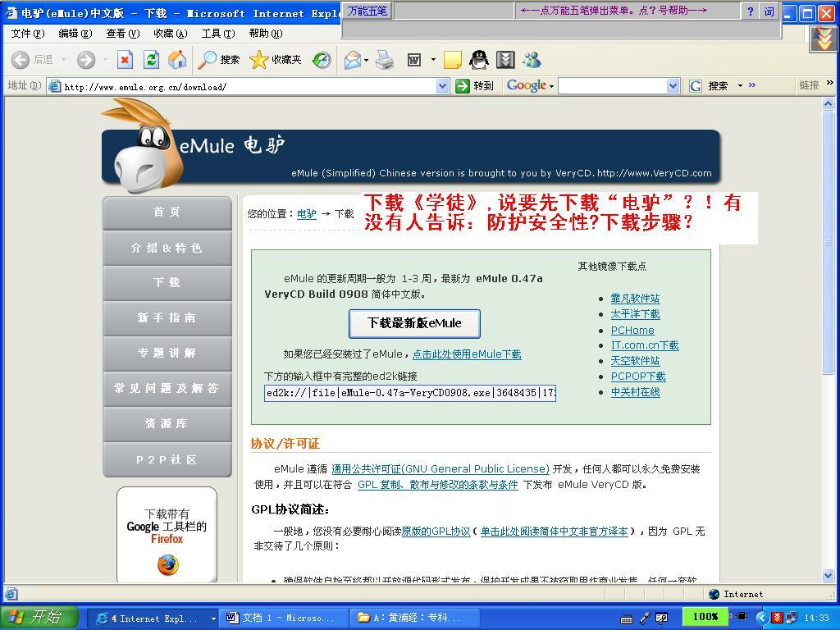
Task: Open the History clock icon in the toolbar
Action: click(x=322, y=59)
